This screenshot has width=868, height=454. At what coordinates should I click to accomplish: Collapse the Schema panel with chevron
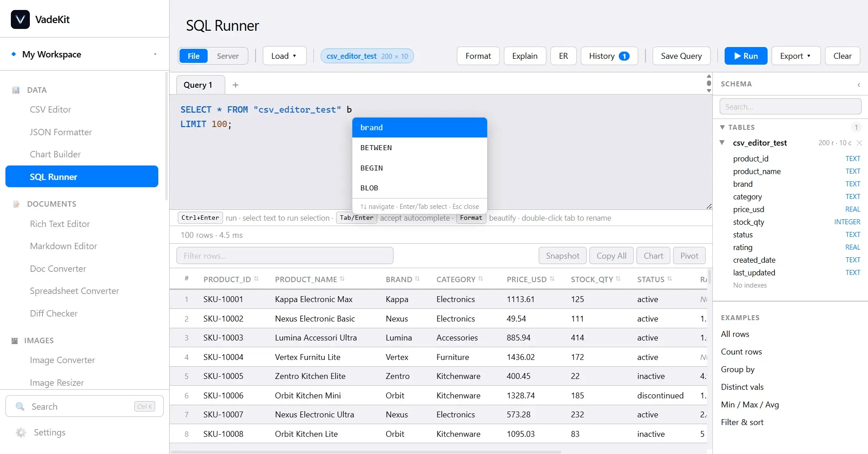[859, 85]
